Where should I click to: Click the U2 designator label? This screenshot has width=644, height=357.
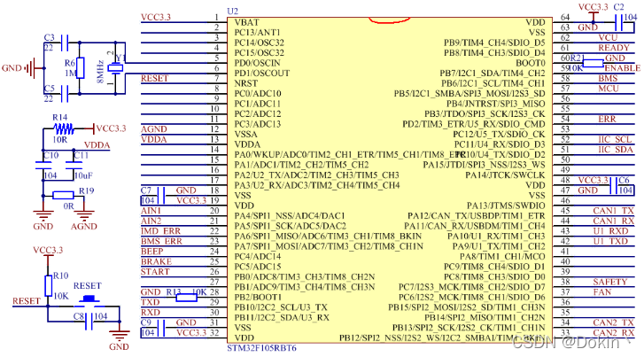point(232,12)
